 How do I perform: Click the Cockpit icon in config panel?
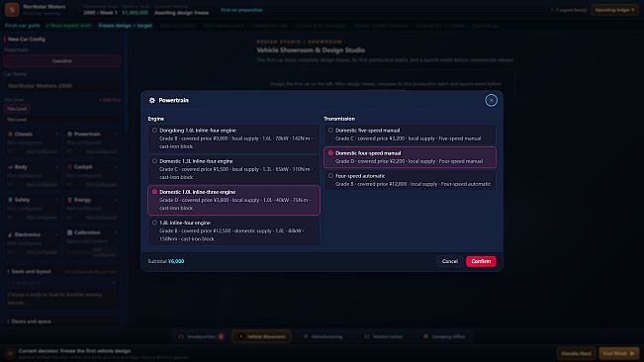pyautogui.click(x=70, y=167)
